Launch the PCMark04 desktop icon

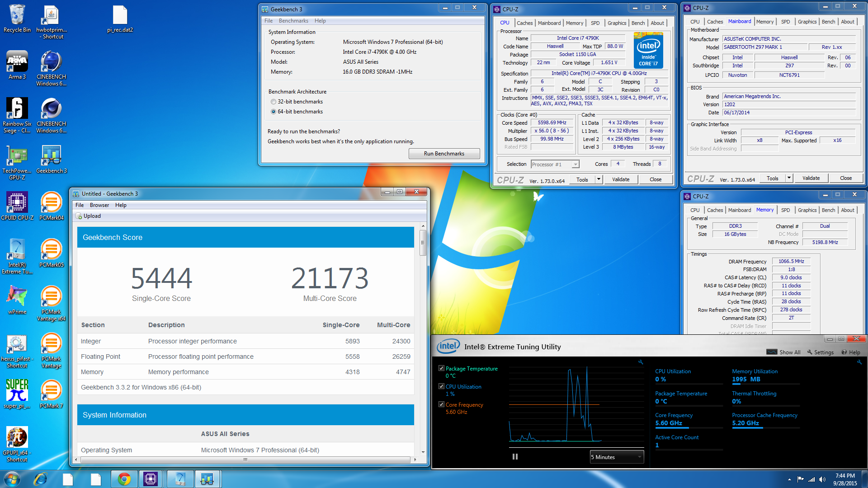pos(51,206)
